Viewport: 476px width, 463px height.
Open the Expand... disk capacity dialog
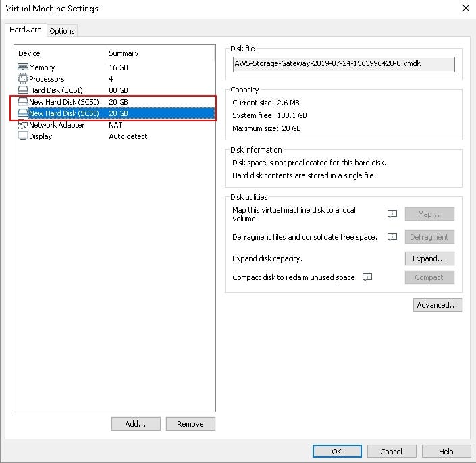[x=429, y=258]
